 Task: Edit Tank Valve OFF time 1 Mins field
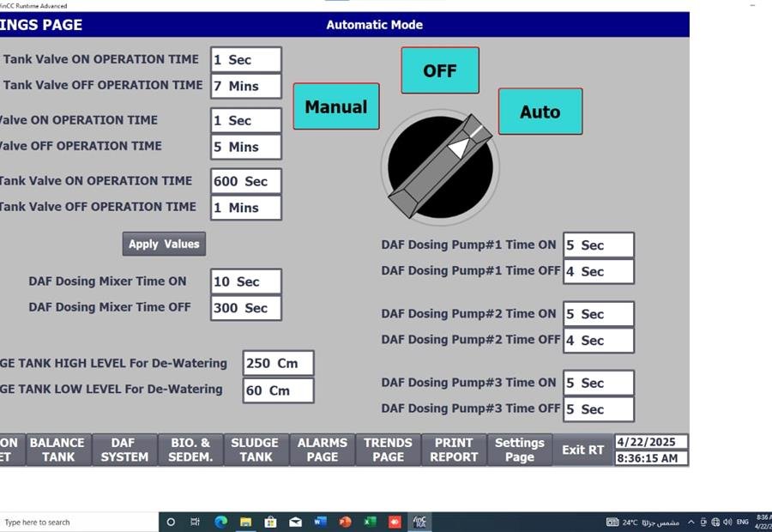[246, 208]
